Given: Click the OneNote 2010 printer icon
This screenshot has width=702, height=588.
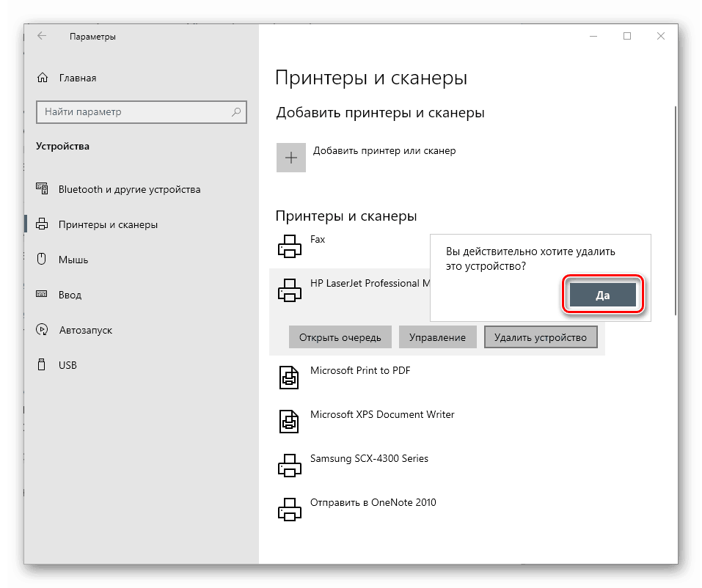Looking at the screenshot, I should point(290,510).
